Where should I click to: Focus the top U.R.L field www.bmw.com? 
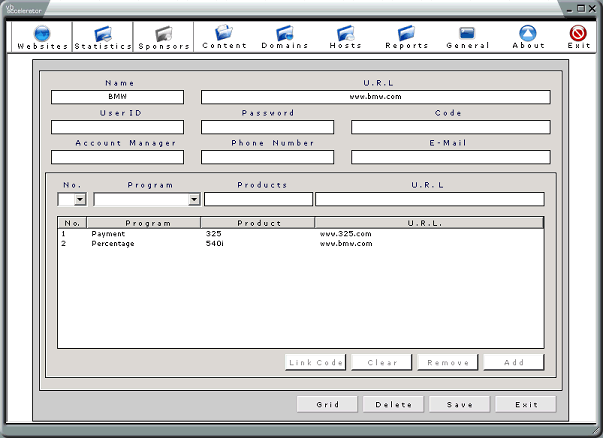(x=376, y=97)
